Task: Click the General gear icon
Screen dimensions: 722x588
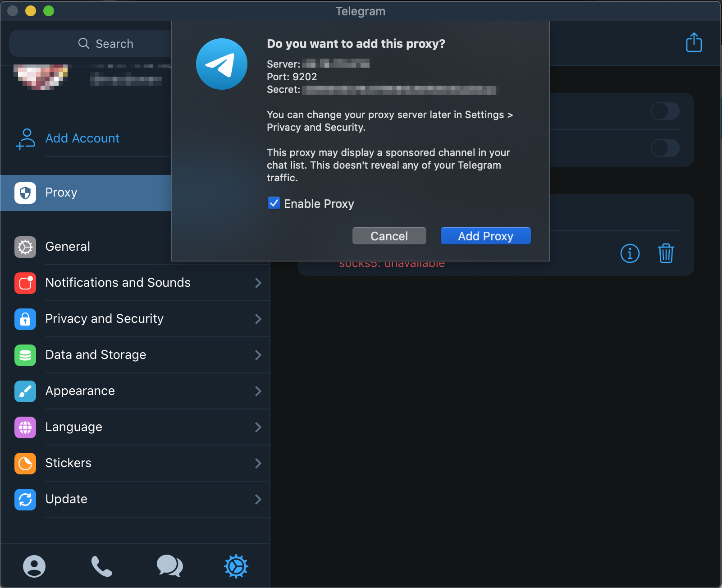Action: point(25,247)
